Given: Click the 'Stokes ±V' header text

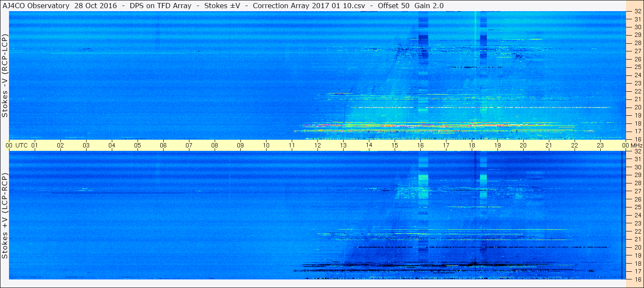Looking at the screenshot, I should (222, 6).
